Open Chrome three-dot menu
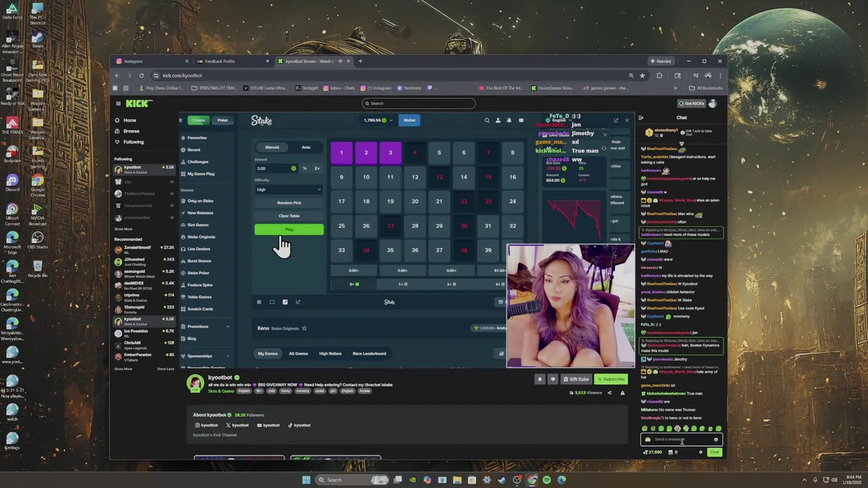 (x=719, y=75)
